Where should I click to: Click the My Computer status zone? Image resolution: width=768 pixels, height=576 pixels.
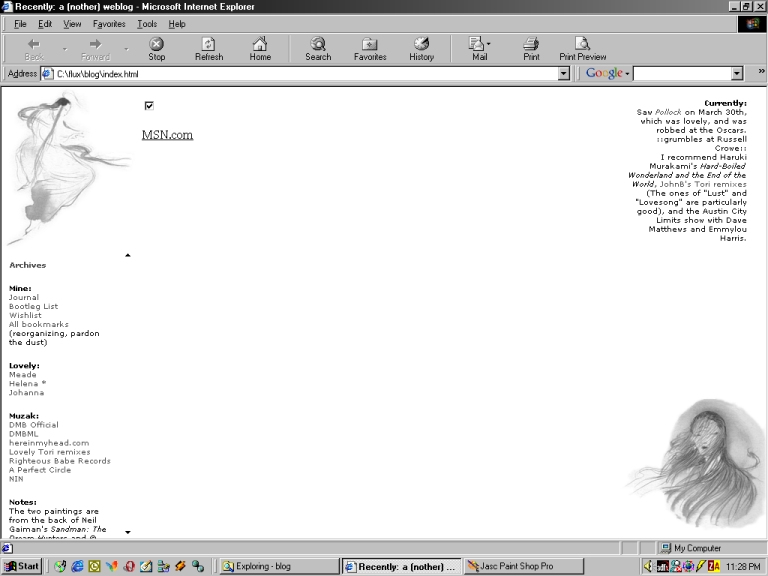(711, 548)
